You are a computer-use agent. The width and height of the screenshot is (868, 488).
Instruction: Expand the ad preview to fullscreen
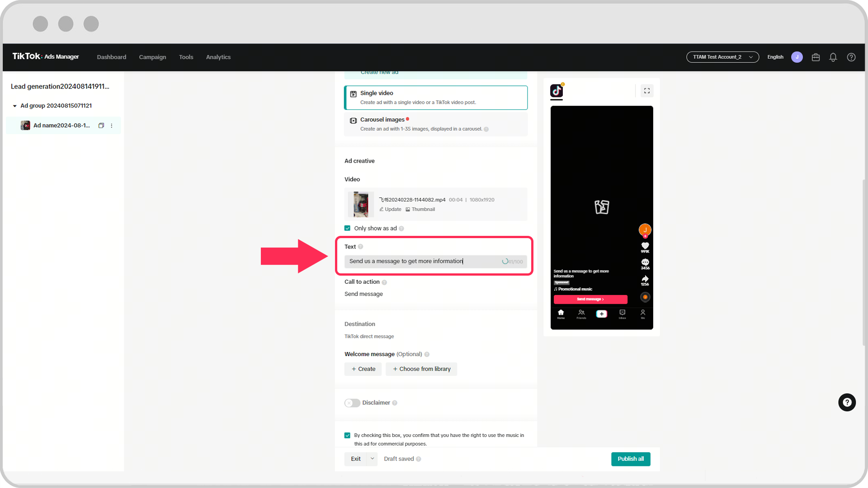647,91
